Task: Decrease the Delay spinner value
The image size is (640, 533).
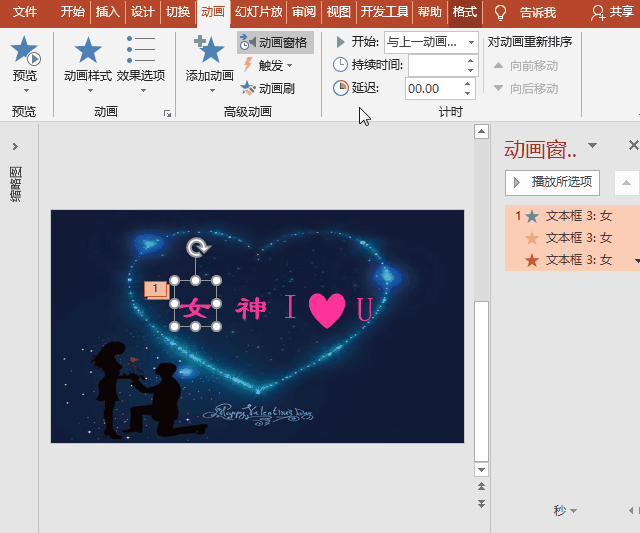Action: (467, 94)
